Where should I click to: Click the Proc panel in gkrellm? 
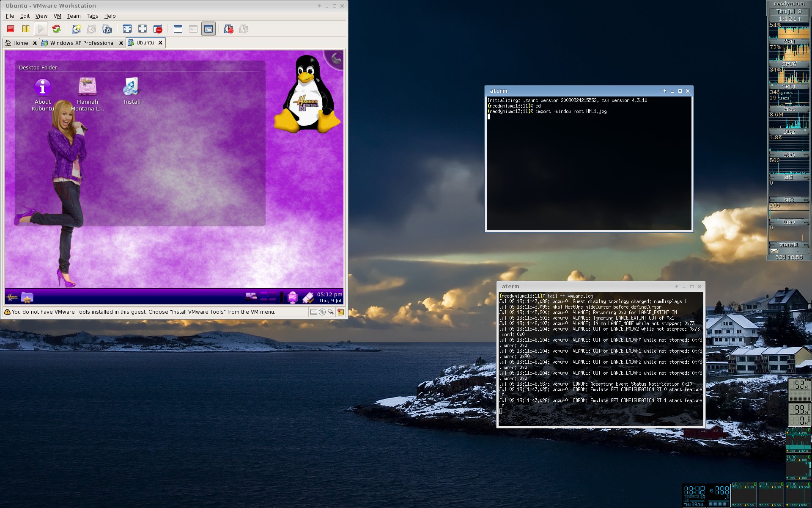tap(789, 99)
